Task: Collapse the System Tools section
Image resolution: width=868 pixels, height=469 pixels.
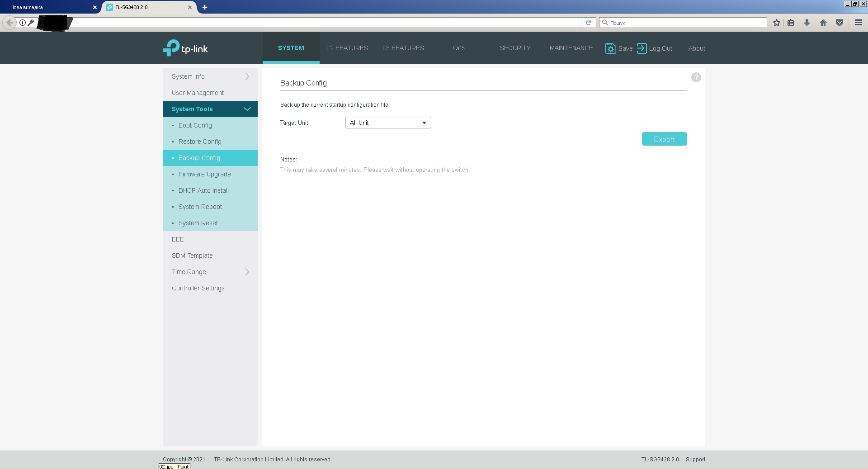Action: [247, 109]
